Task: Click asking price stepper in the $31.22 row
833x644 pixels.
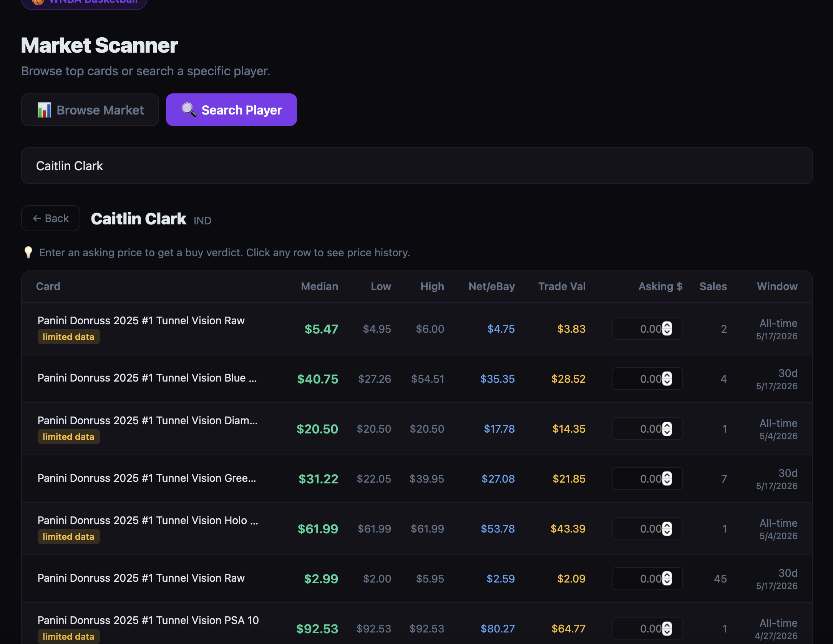Action: point(667,479)
